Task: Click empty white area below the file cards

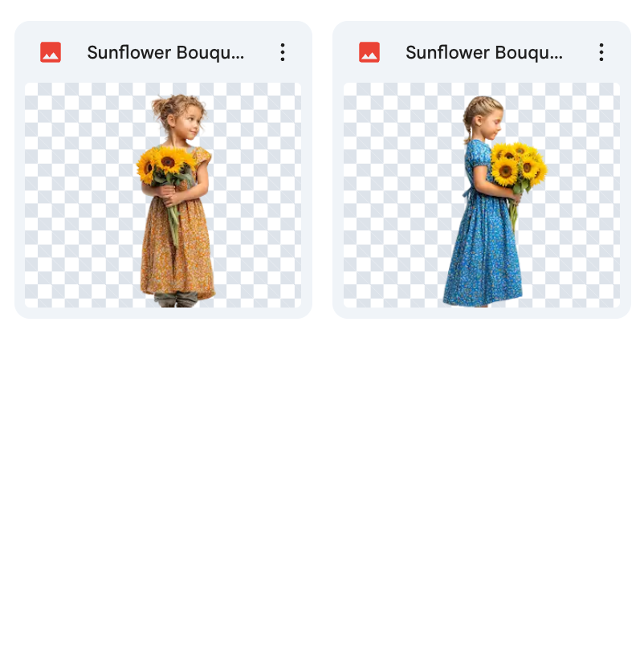Action: (x=322, y=484)
